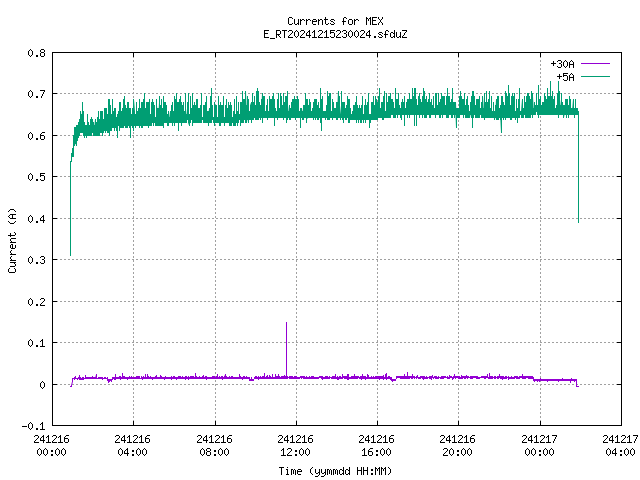This screenshot has height=480, width=640.
Task: Click the y-axis label 'Current (A)'
Action: [x=12, y=240]
